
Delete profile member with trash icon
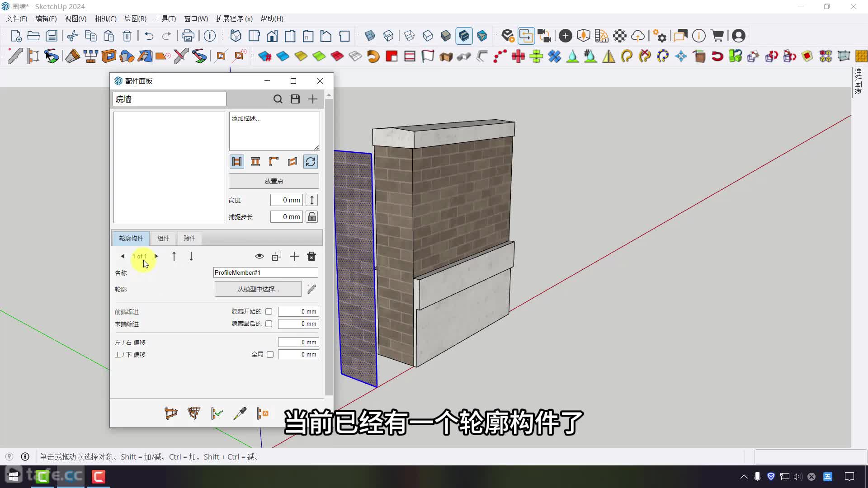[311, 257]
